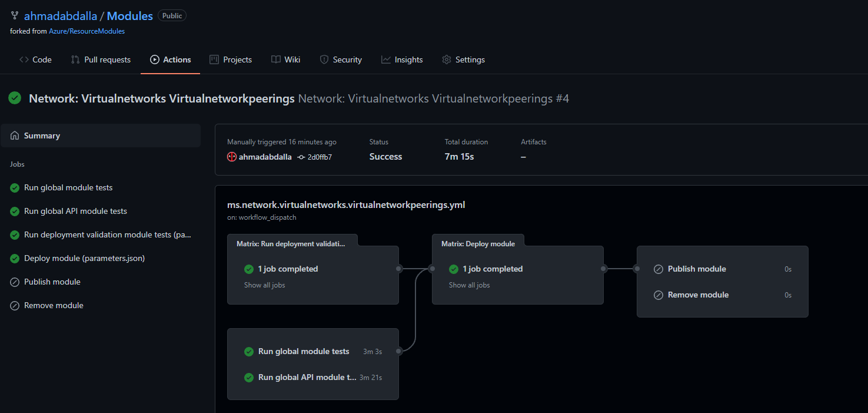Switch to the Projects tab
The image size is (868, 413).
[231, 60]
